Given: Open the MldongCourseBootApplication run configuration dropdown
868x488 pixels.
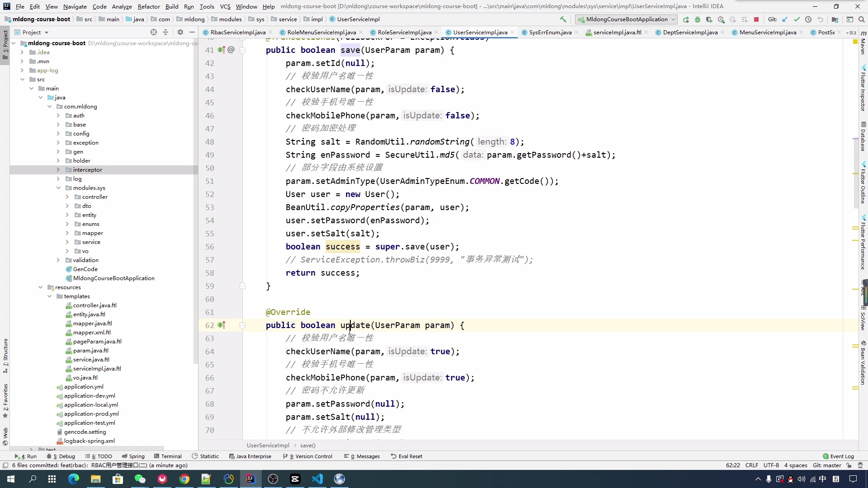Looking at the screenshot, I should tap(626, 19).
